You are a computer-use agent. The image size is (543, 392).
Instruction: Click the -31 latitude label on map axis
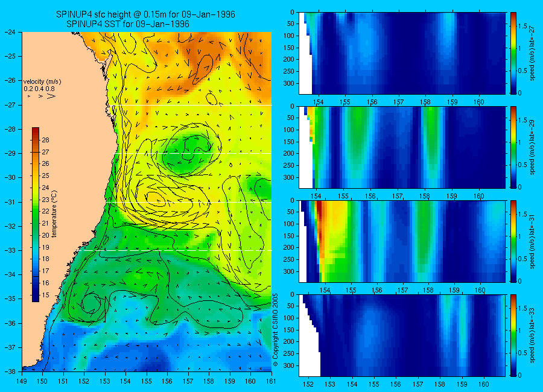10,201
